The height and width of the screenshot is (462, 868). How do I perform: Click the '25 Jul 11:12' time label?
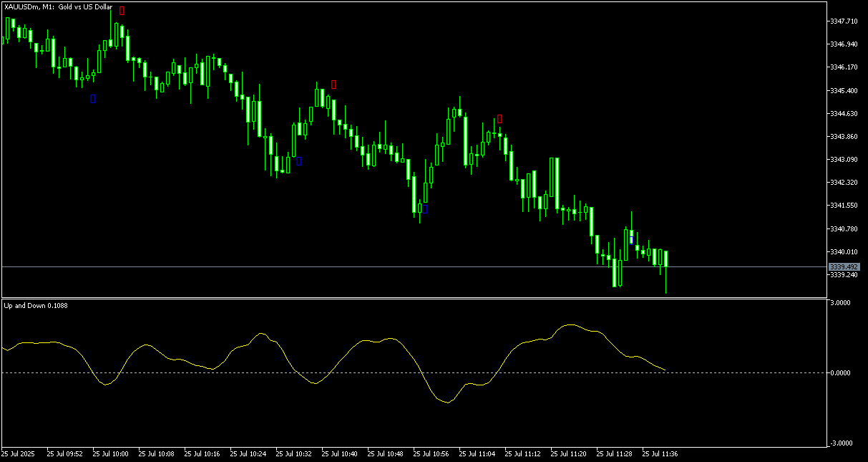point(523,454)
